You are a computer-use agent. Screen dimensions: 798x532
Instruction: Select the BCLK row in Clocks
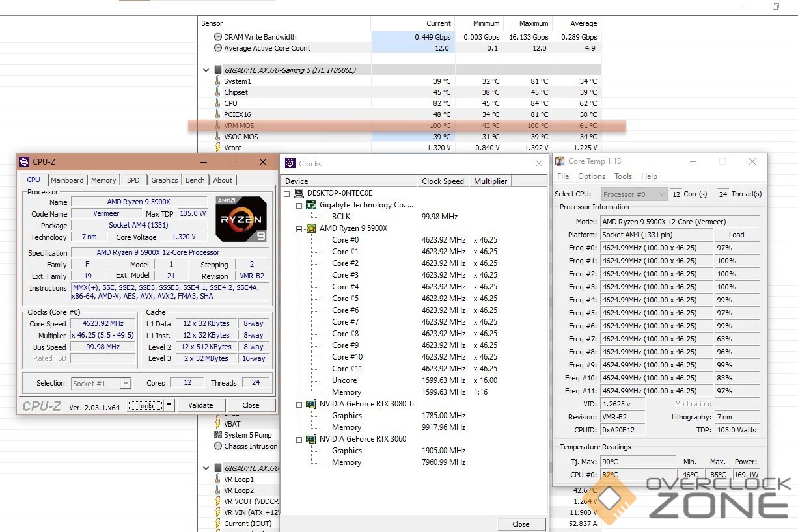coord(415,217)
